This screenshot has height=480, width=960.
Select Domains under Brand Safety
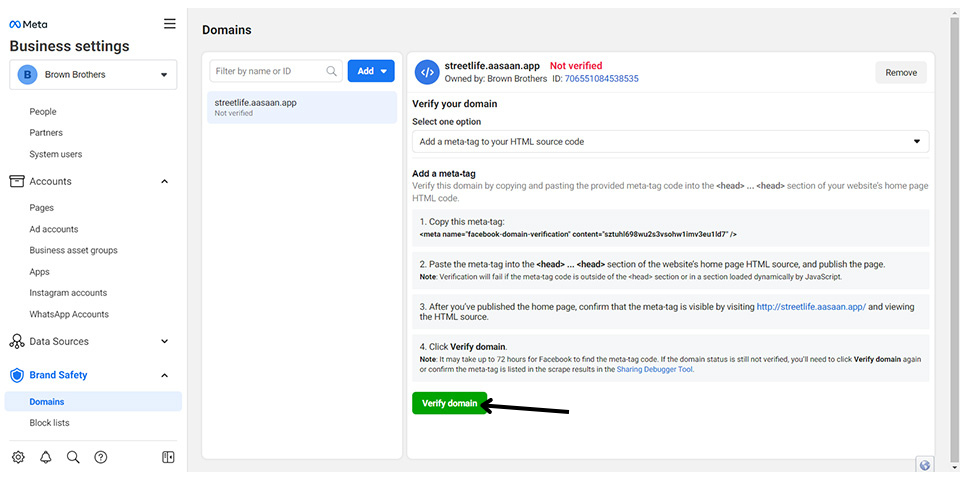click(x=93, y=402)
